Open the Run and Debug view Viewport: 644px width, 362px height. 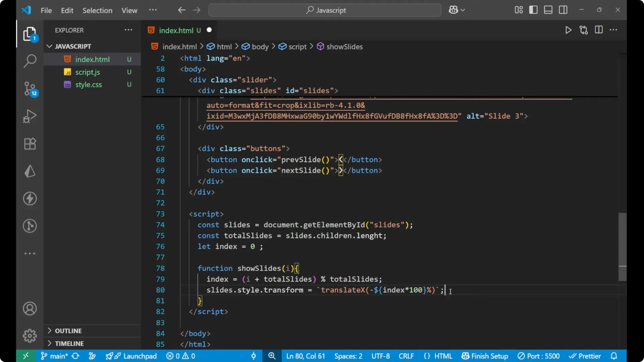point(30,116)
